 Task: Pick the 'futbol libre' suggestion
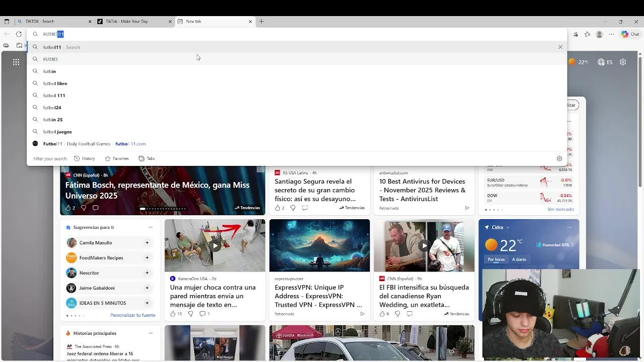click(x=297, y=83)
